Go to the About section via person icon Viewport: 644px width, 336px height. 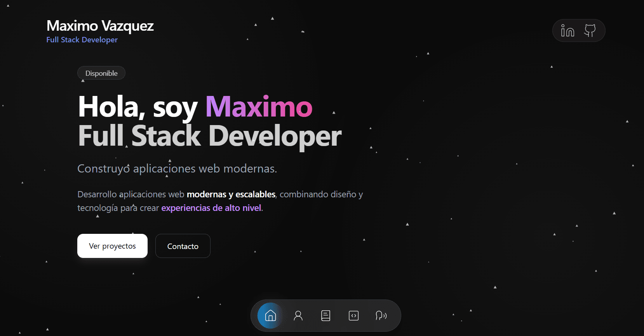tap(298, 315)
